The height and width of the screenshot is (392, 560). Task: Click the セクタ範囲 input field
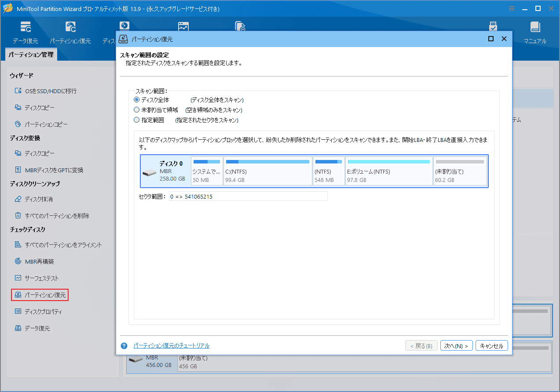[248, 196]
